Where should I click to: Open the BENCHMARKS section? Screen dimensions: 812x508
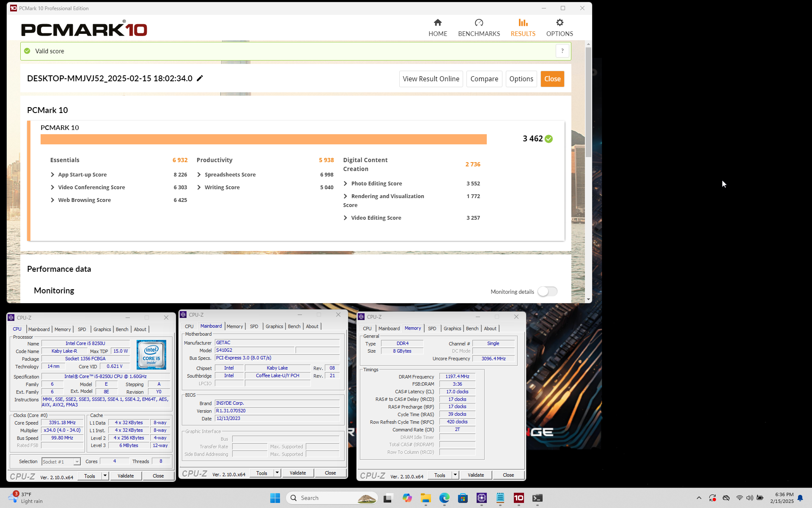tap(479, 28)
